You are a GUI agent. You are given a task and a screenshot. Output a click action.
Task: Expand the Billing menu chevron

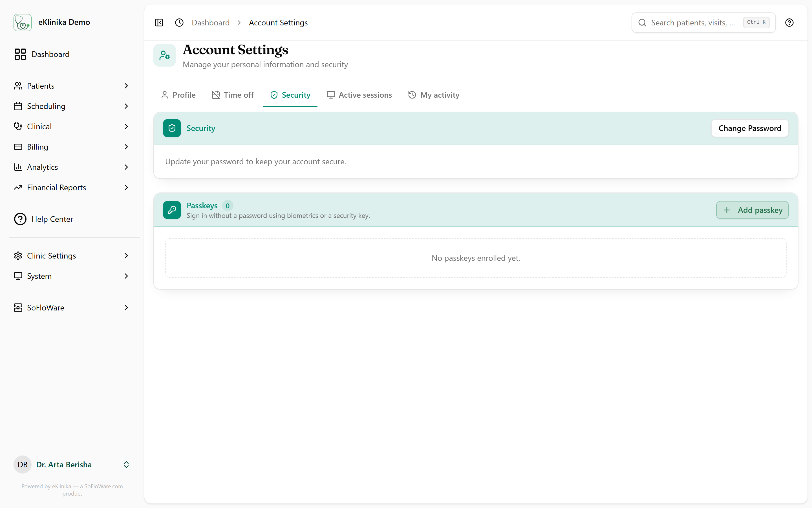coord(126,147)
